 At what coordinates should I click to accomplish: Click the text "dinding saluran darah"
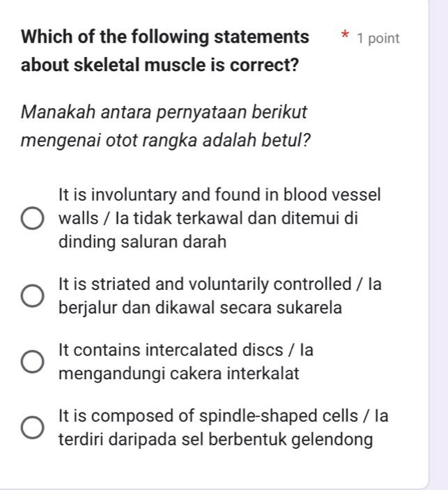tap(143, 243)
